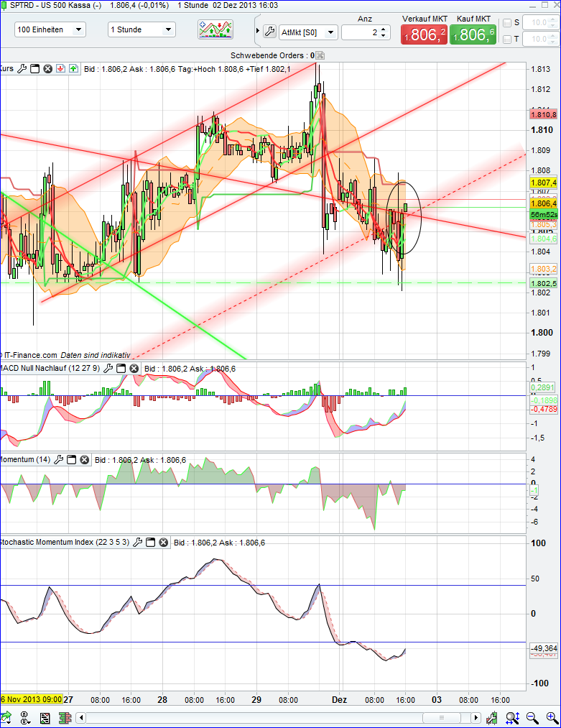Click the 1.807,4 yellow price label
561x728 pixels.
[543, 183]
